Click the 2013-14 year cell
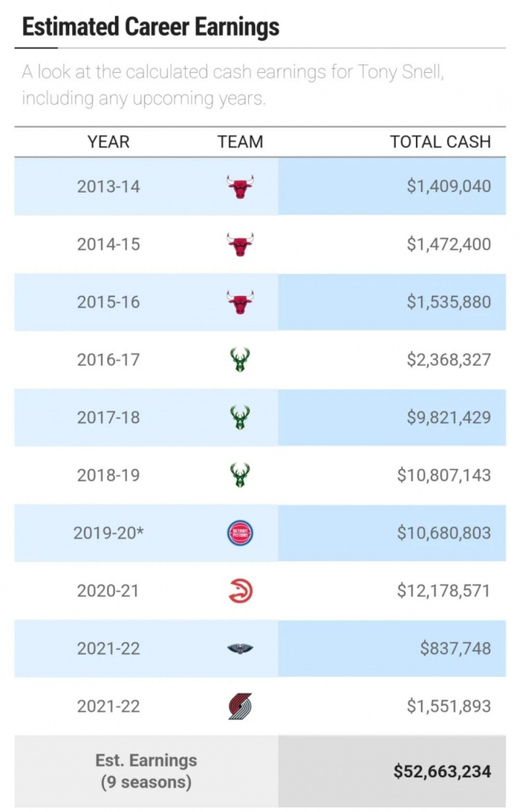Viewport: 520px width, 812px height. [x=108, y=186]
